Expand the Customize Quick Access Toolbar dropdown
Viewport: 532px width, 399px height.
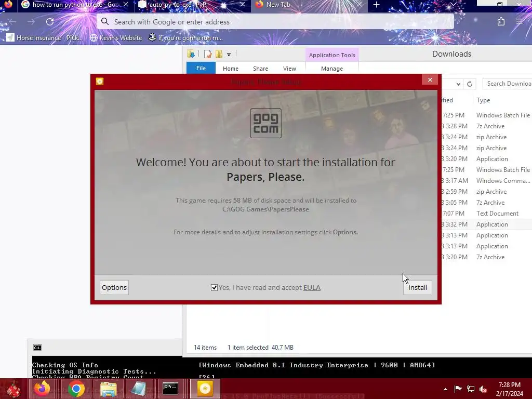[229, 54]
